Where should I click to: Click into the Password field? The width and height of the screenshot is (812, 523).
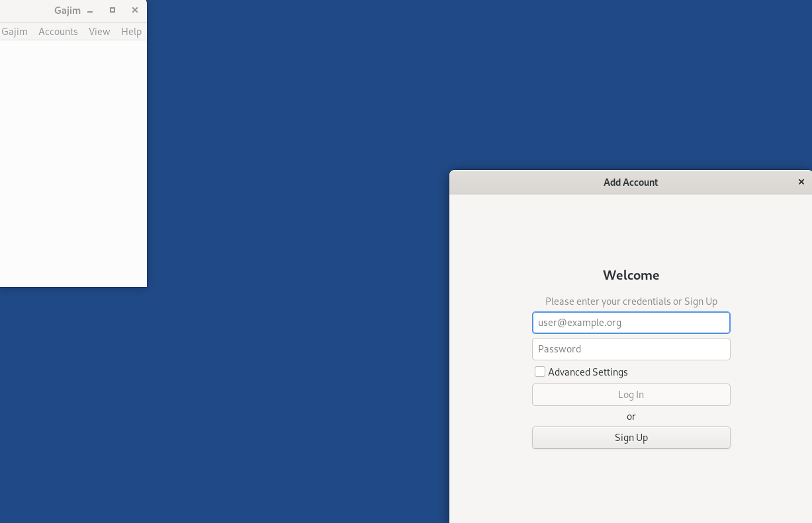click(x=631, y=349)
